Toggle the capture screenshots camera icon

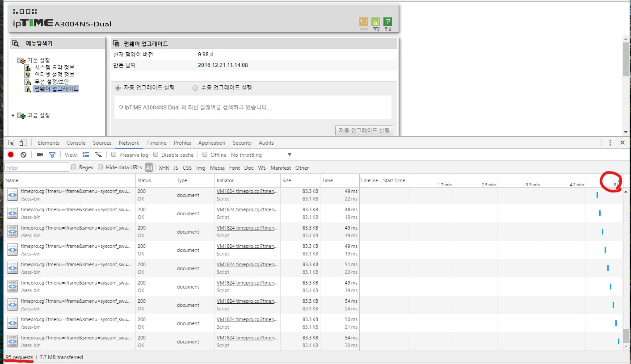coord(40,155)
